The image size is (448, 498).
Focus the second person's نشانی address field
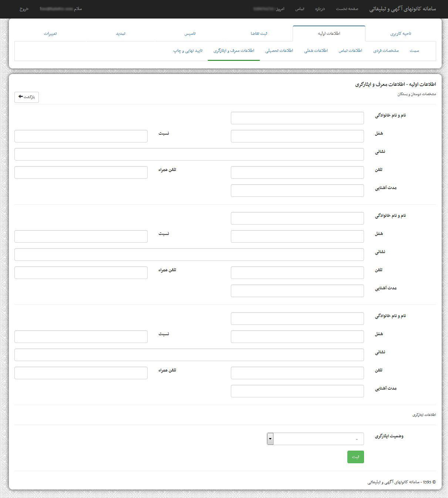189,255
